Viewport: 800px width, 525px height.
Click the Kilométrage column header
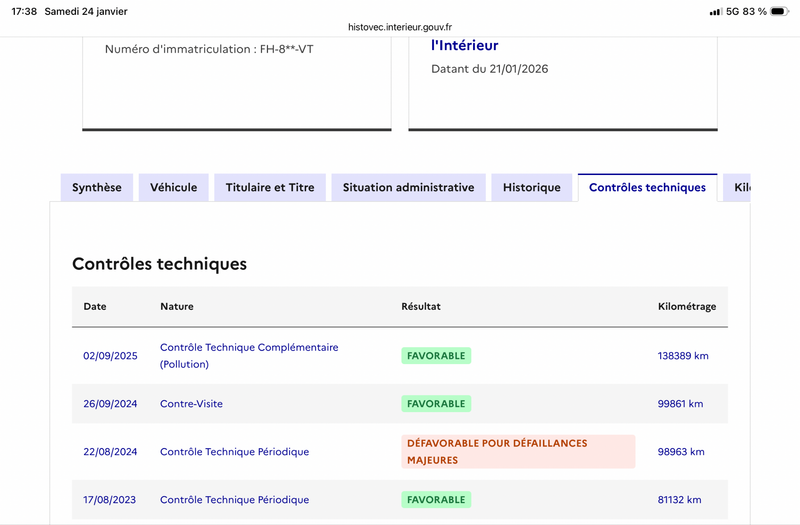point(686,307)
